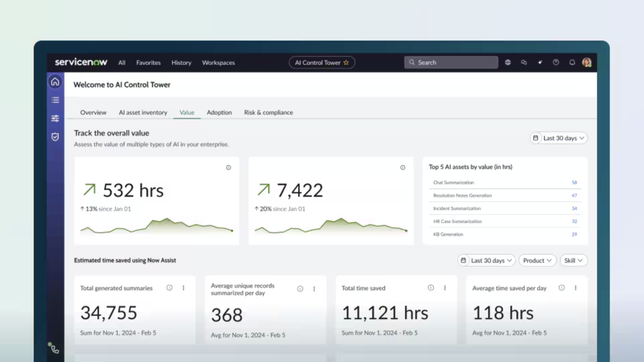Open the sliders settings sidebar icon
Viewport: 644px width, 362px height.
(55, 118)
